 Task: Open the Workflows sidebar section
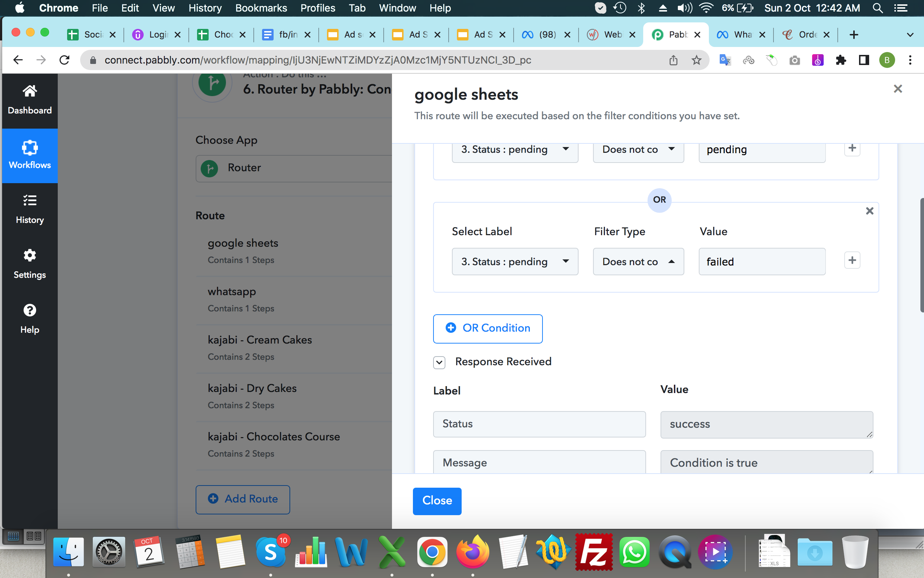(x=29, y=156)
